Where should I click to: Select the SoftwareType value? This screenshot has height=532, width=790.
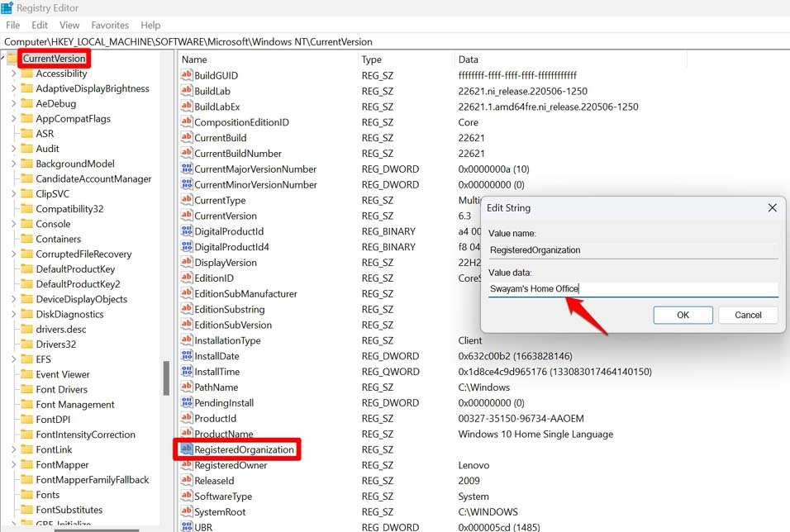click(x=223, y=496)
